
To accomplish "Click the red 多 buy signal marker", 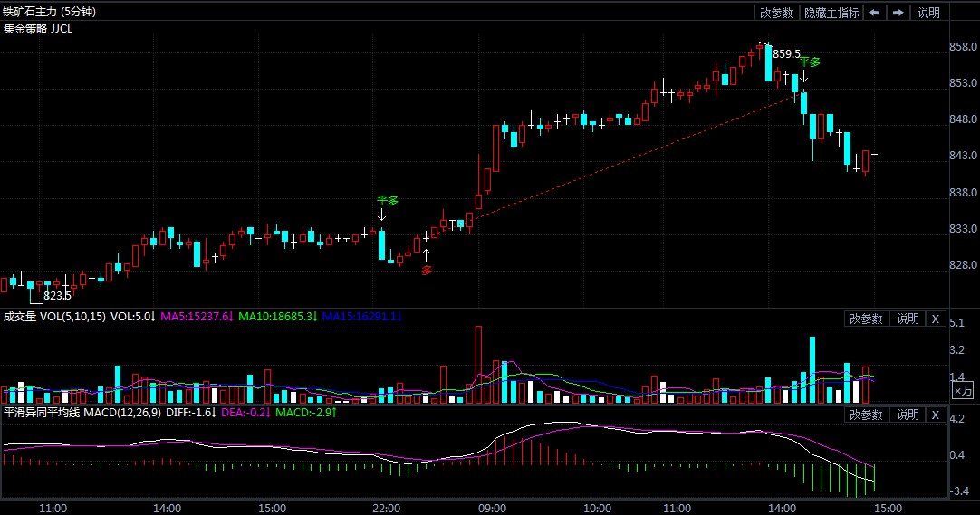I will [x=427, y=271].
